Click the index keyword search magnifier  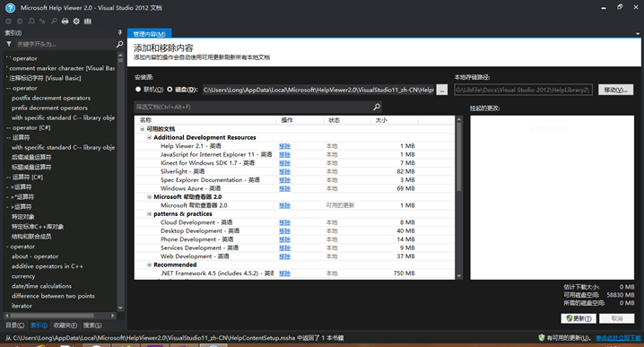point(120,44)
